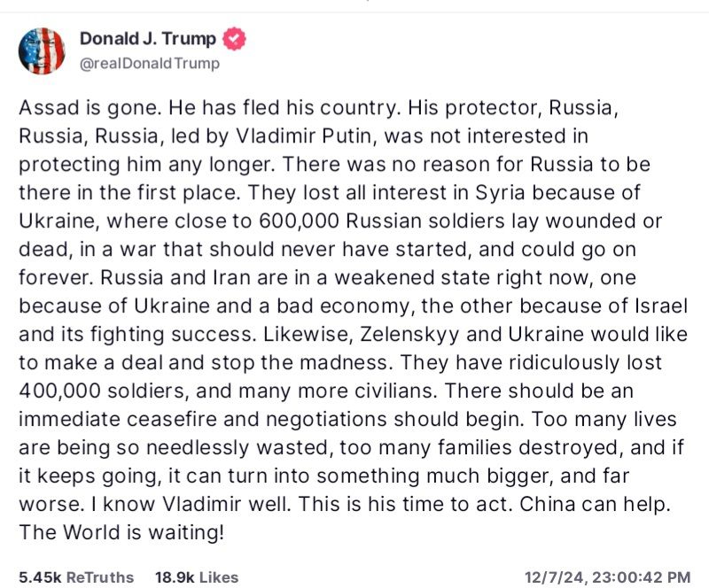Screen dimensions: 709x588
Task: Click the @realDonaldTrump handle
Action: (150, 63)
